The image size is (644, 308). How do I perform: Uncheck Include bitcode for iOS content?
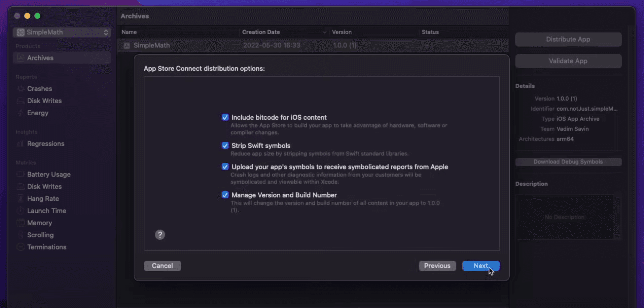click(x=225, y=117)
